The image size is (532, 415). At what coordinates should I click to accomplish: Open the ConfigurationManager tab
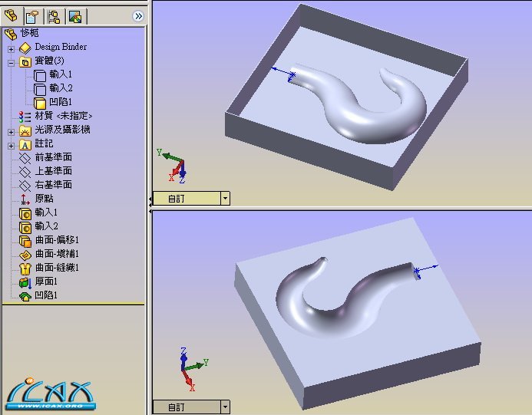point(55,16)
